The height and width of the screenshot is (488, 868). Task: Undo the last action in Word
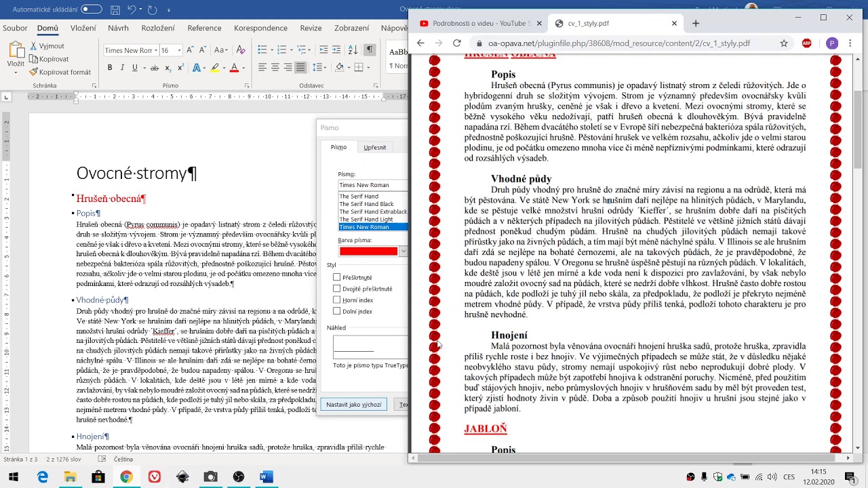coord(132,10)
